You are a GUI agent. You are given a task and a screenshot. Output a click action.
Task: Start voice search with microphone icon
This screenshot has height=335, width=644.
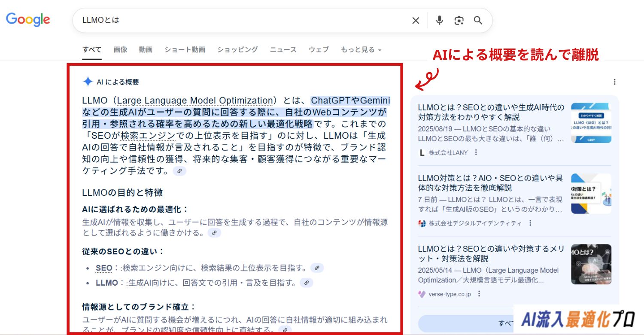[x=439, y=21]
